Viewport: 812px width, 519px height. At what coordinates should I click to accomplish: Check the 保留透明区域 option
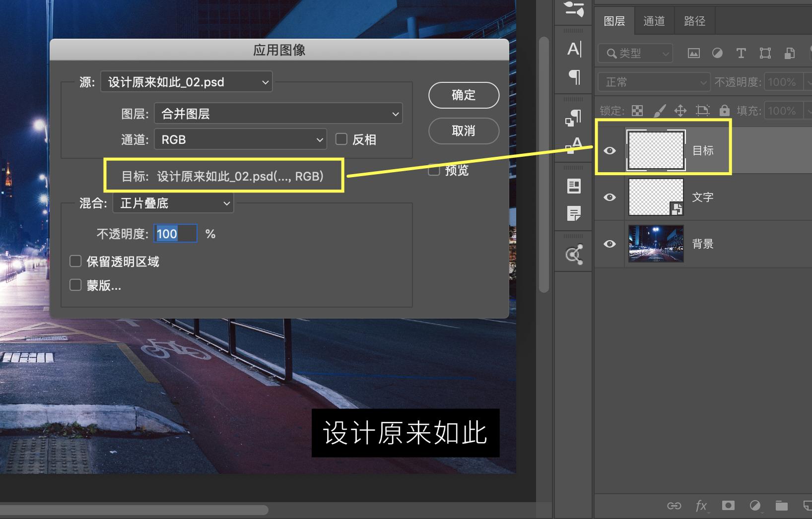coord(75,260)
